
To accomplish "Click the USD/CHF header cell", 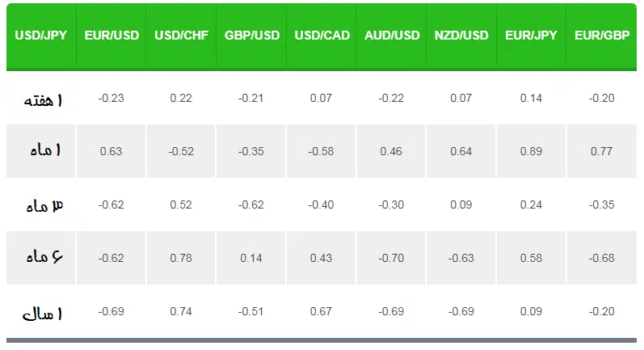I will coord(181,36).
